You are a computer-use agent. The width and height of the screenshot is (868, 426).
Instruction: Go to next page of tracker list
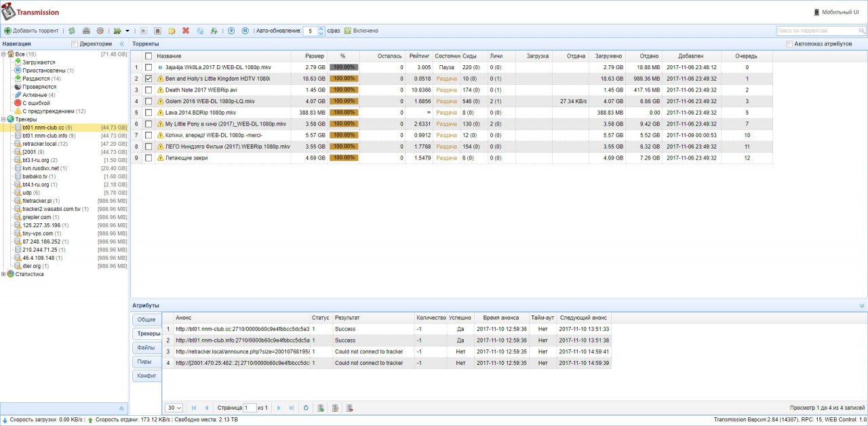coord(279,408)
